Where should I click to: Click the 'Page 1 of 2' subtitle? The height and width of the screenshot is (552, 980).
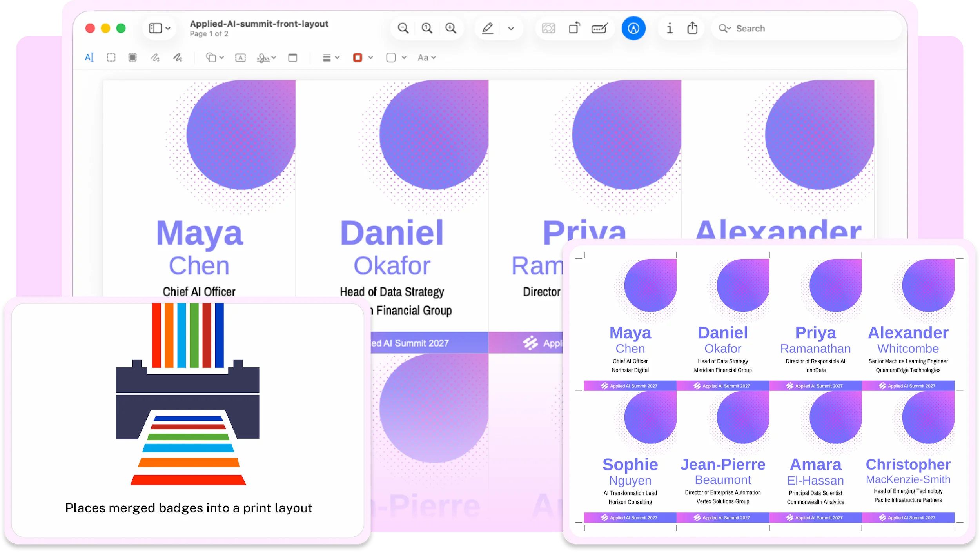pos(209,34)
